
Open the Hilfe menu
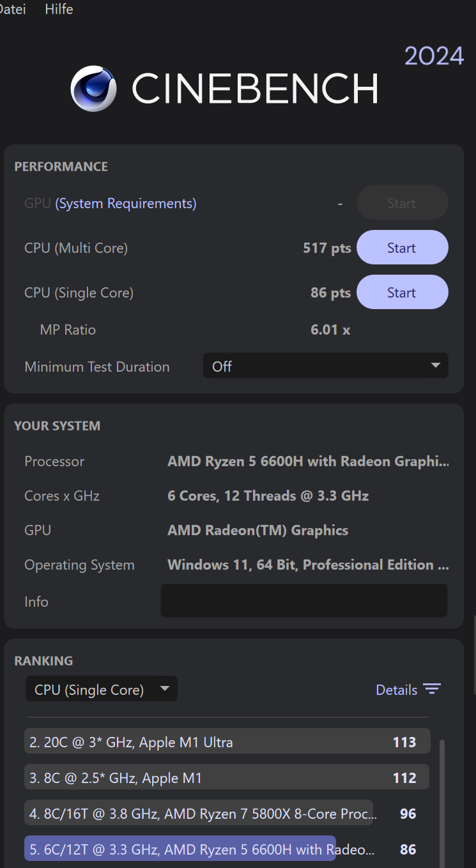(x=59, y=10)
